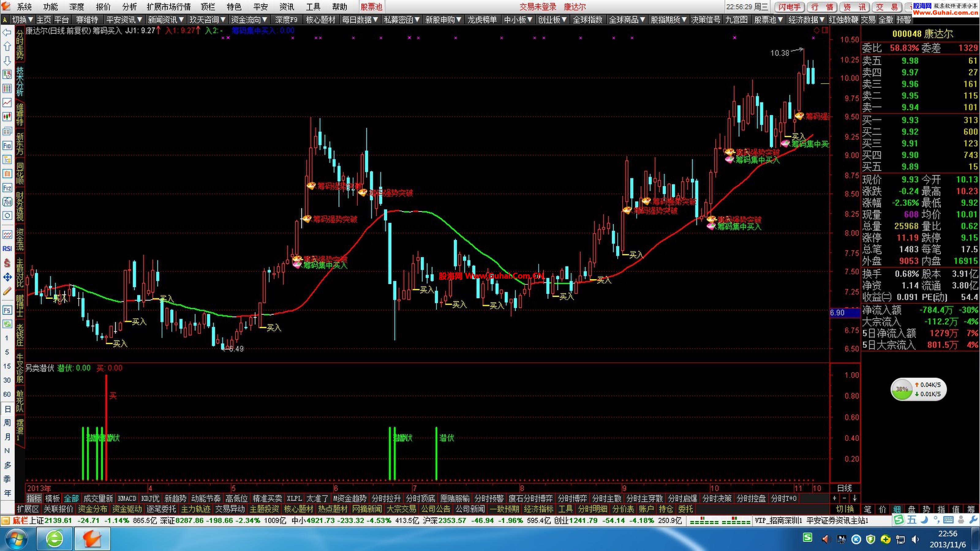Open the F10 company info icon

(x=7, y=145)
